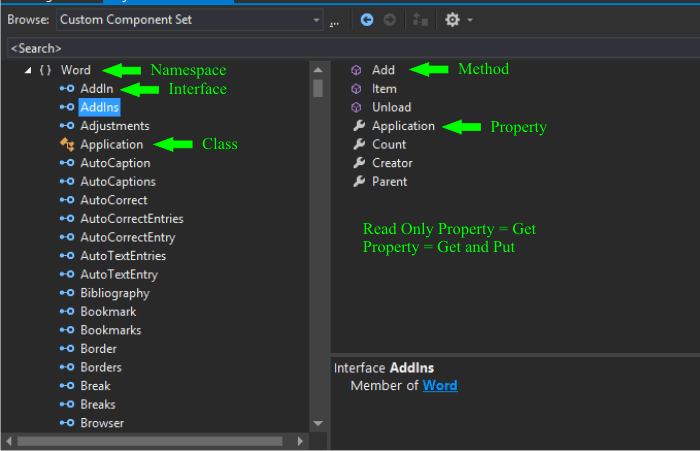Click the objects pane scroll up arrow
This screenshot has width=700, height=451.
318,70
